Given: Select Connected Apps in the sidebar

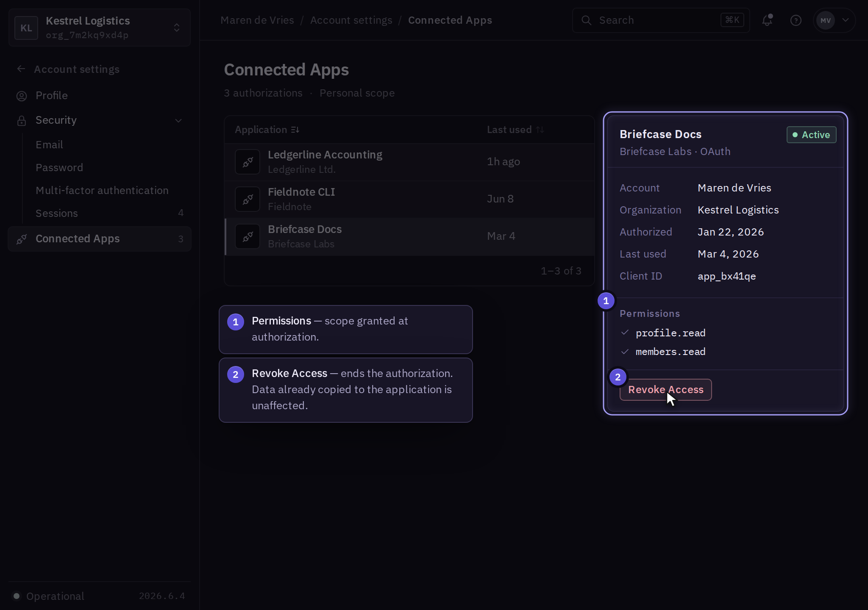Looking at the screenshot, I should pyautogui.click(x=100, y=239).
